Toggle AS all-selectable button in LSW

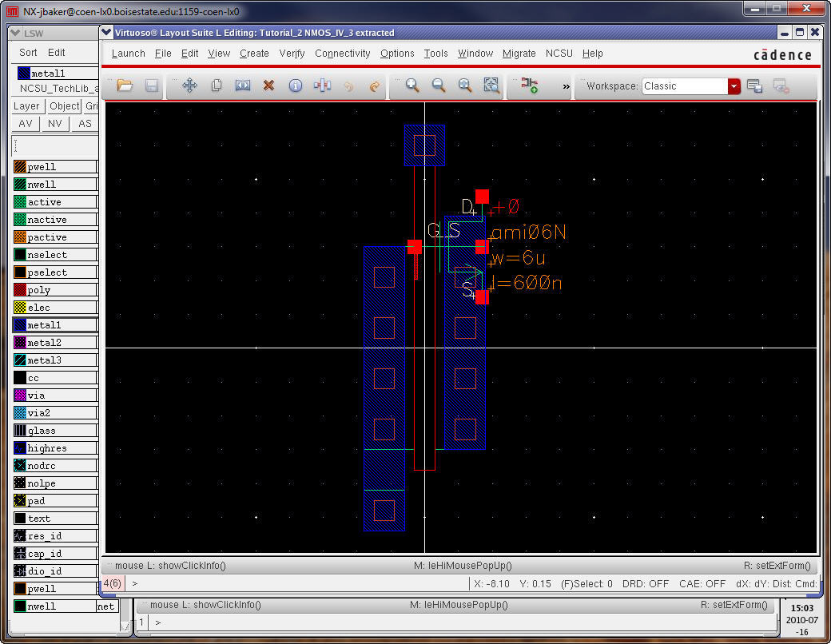click(x=84, y=124)
